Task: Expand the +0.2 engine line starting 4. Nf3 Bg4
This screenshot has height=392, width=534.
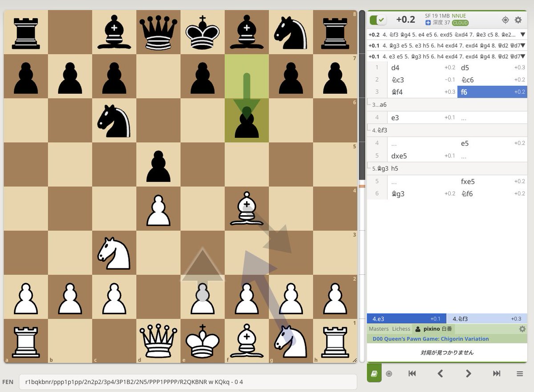Action: tap(523, 34)
